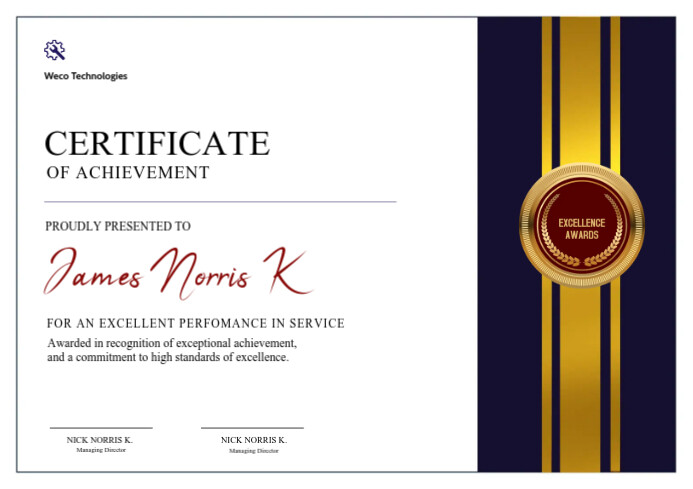Image resolution: width=693 pixels, height=489 pixels.
Task: Select the EXCELLENT PERFOMANCE IN SERVICE line
Action: click(x=196, y=324)
